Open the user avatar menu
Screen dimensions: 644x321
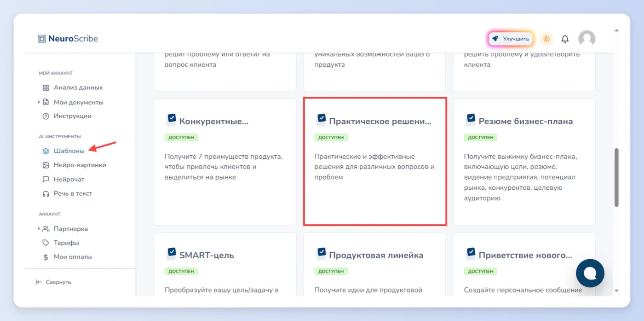point(586,39)
